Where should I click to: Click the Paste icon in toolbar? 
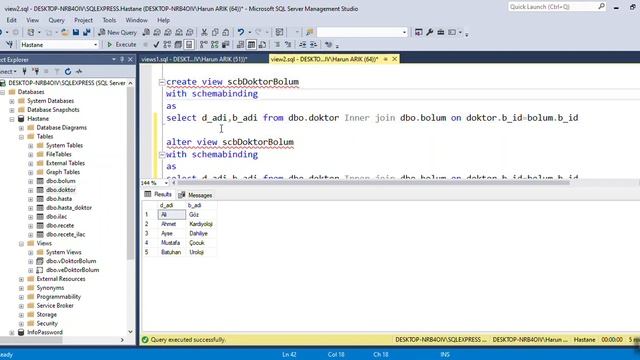coord(226,32)
